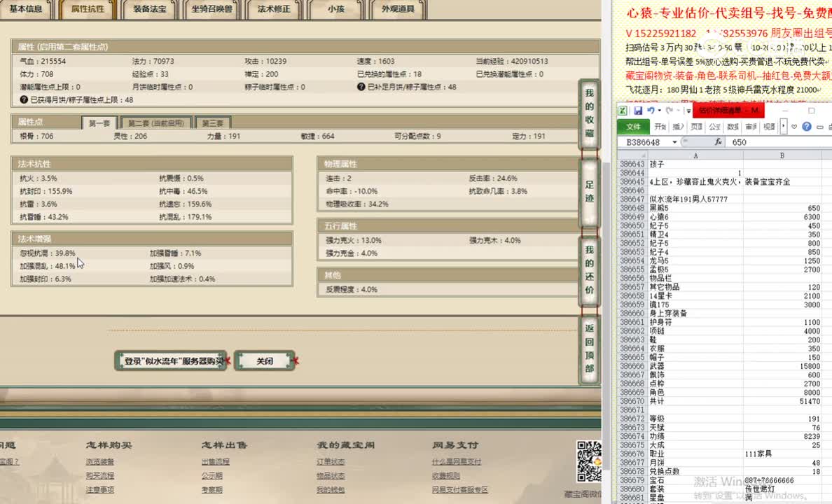The image size is (832, 504).
Task: Open the Name Box dropdown for B386648
Action: pyautogui.click(x=674, y=142)
